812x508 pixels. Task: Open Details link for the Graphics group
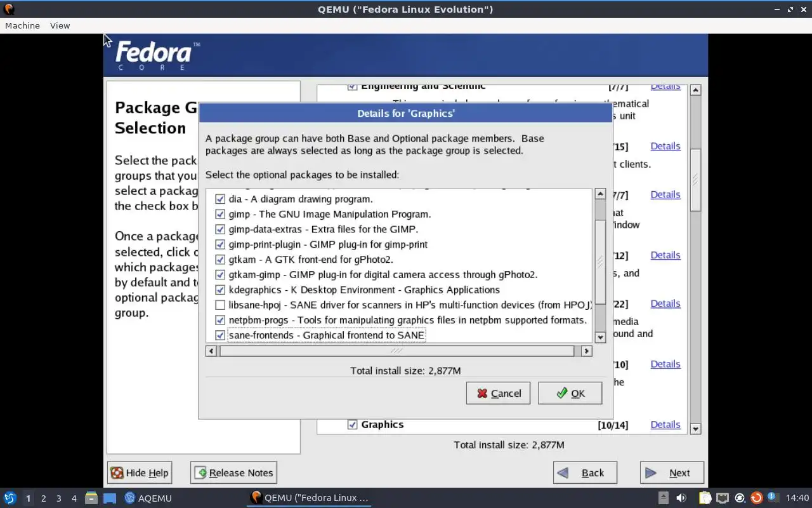pos(665,424)
